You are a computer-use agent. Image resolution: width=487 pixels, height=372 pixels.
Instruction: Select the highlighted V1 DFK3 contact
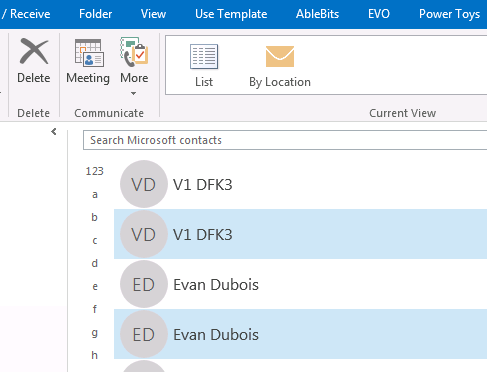click(300, 234)
